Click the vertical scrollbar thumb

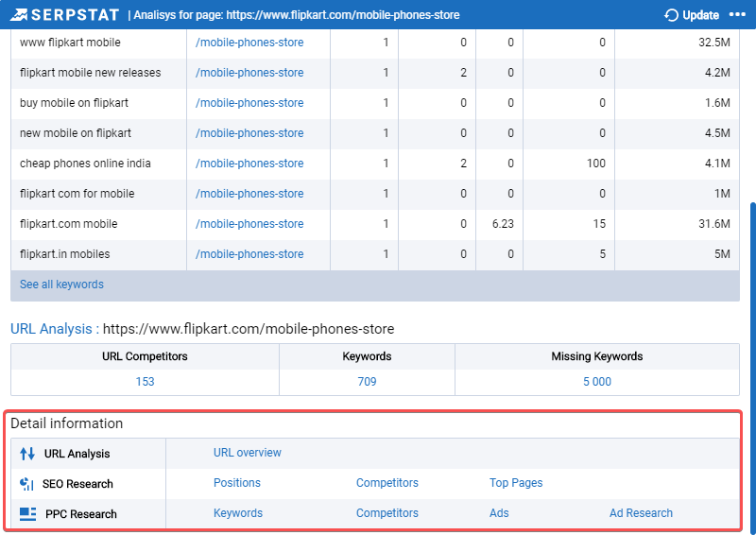[x=752, y=367]
